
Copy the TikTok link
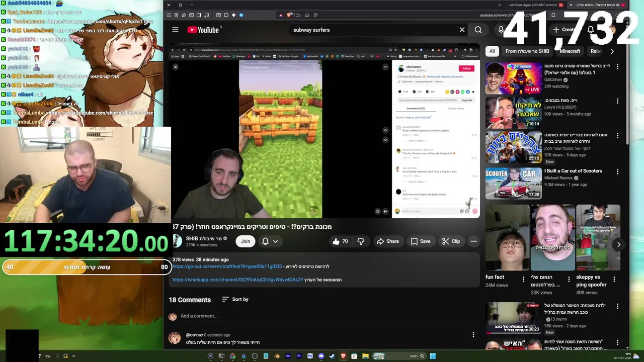click(x=467, y=100)
